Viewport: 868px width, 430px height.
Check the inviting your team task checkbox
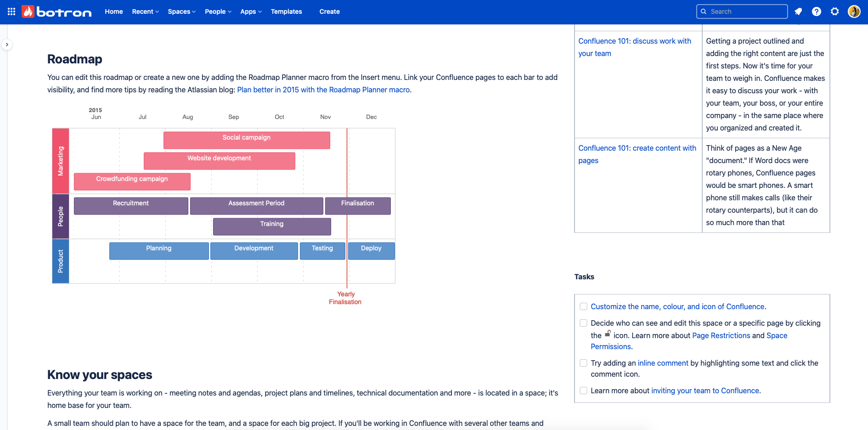583,390
